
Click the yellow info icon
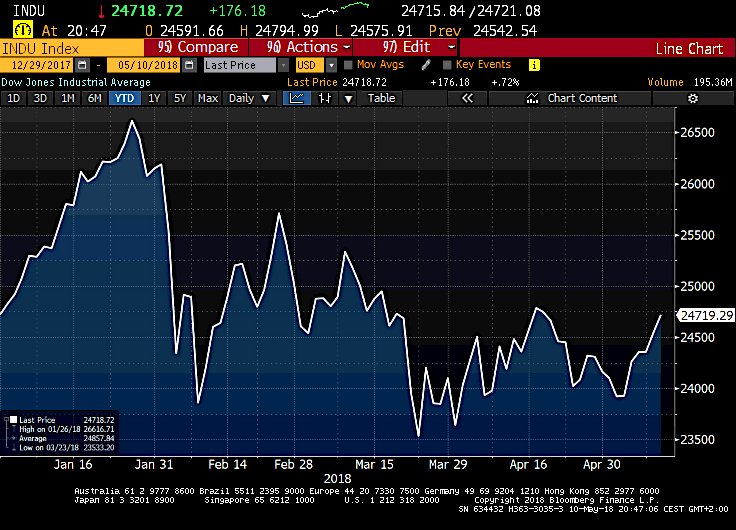click(x=534, y=65)
